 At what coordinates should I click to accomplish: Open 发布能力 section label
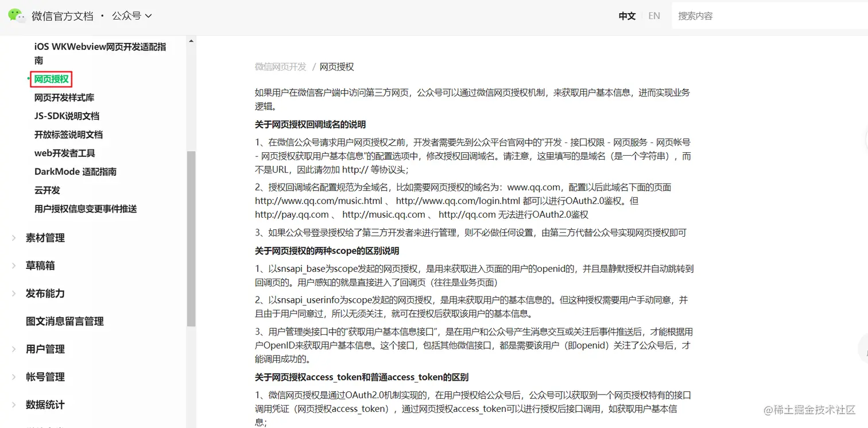pyautogui.click(x=45, y=294)
